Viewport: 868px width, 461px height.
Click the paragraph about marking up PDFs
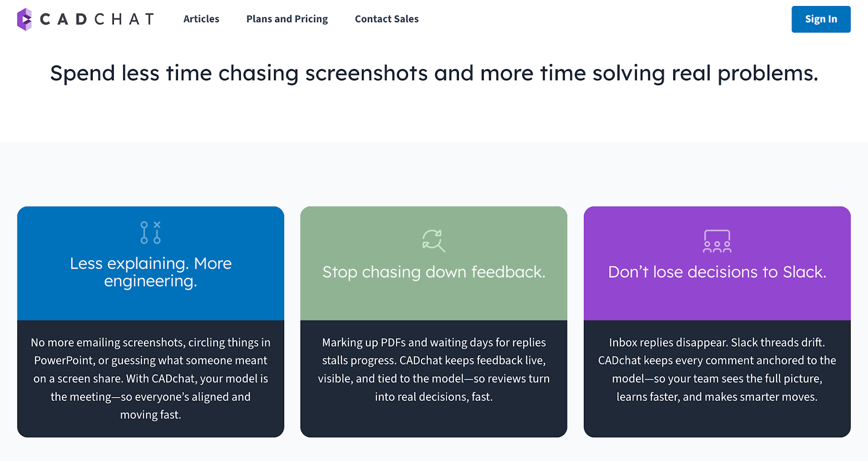434,369
